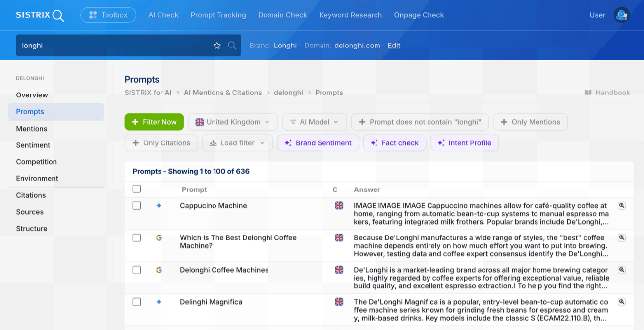Screen dimensions: 644x330
Task: Open the Load filter dropdown
Action: pos(237,143)
